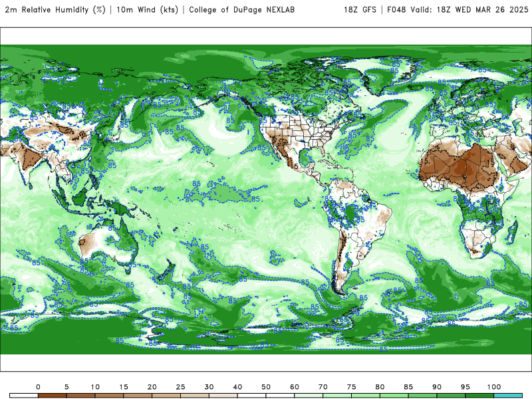
Task: Select the pale green 70–75 legend swatch
Action: (x=337, y=396)
